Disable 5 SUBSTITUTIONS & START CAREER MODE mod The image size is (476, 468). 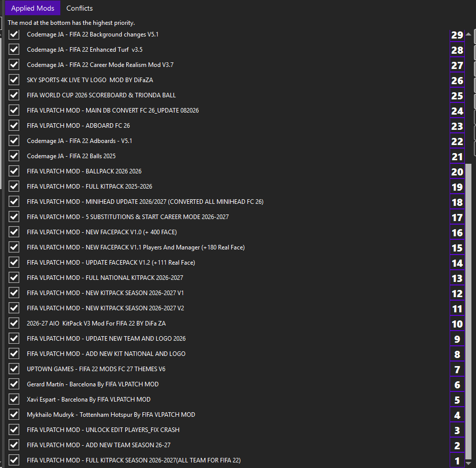[x=14, y=217]
